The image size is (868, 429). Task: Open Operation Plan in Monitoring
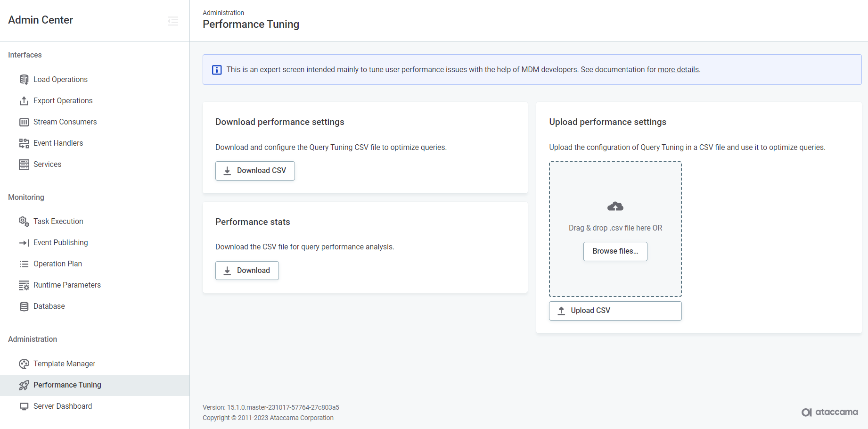click(x=57, y=264)
